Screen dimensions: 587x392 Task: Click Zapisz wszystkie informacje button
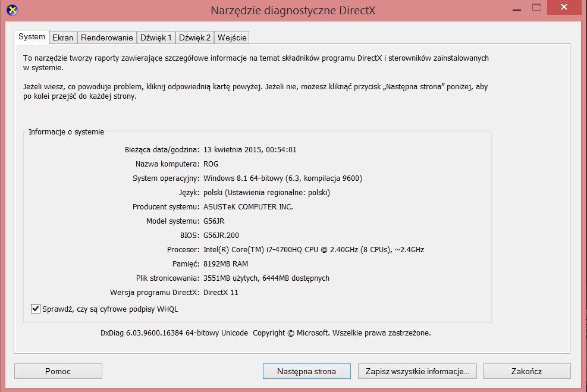click(x=417, y=371)
